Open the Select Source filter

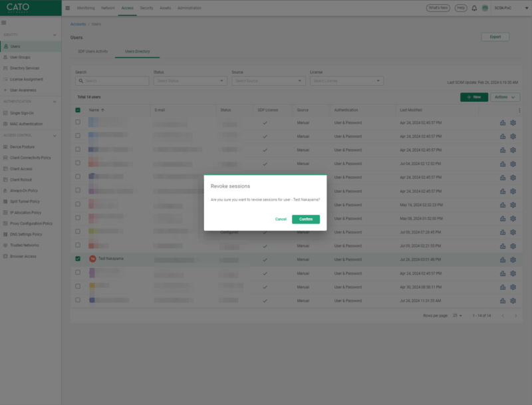pos(269,80)
